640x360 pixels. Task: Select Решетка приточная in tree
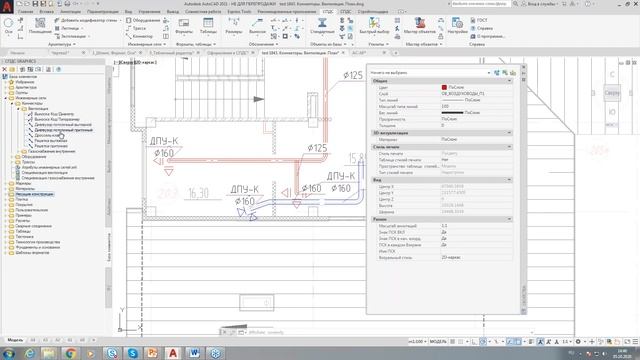(x=51, y=146)
